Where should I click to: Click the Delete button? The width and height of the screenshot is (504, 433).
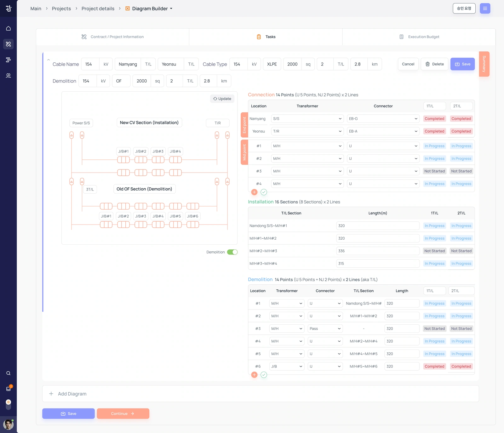pos(434,64)
